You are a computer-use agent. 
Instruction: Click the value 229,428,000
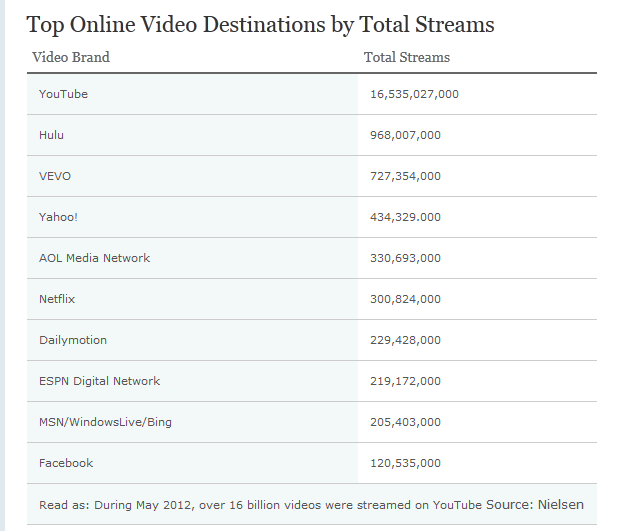405,340
